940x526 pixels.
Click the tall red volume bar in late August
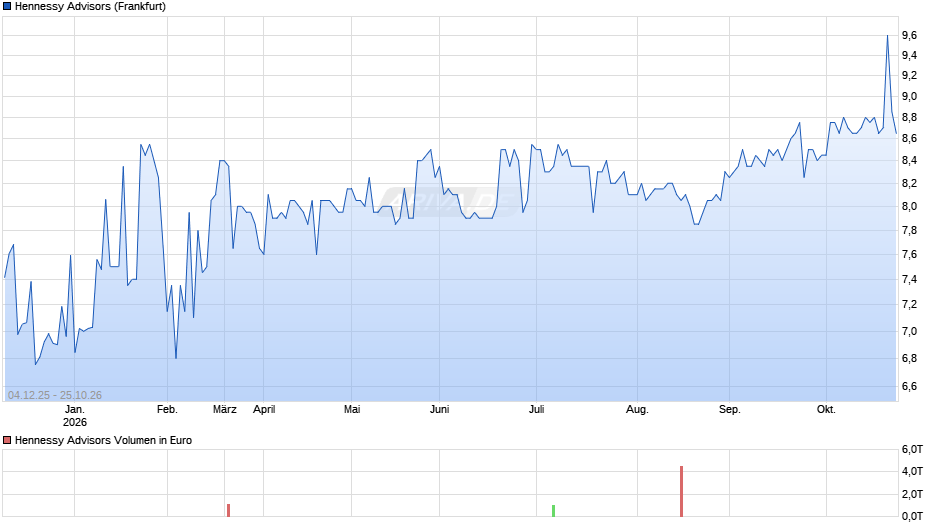point(682,491)
